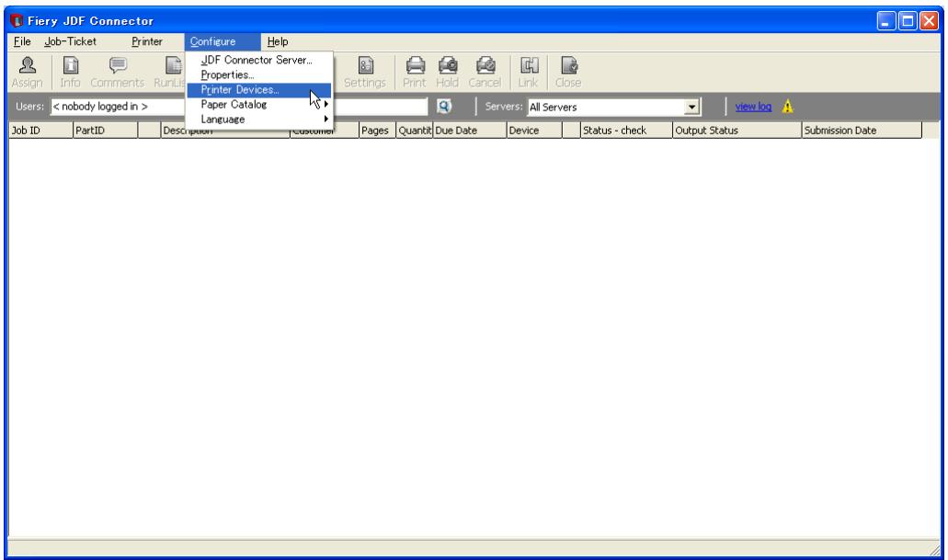Screen dimensions: 948x560
Task: Sort by Submission Date column header
Action: point(862,131)
